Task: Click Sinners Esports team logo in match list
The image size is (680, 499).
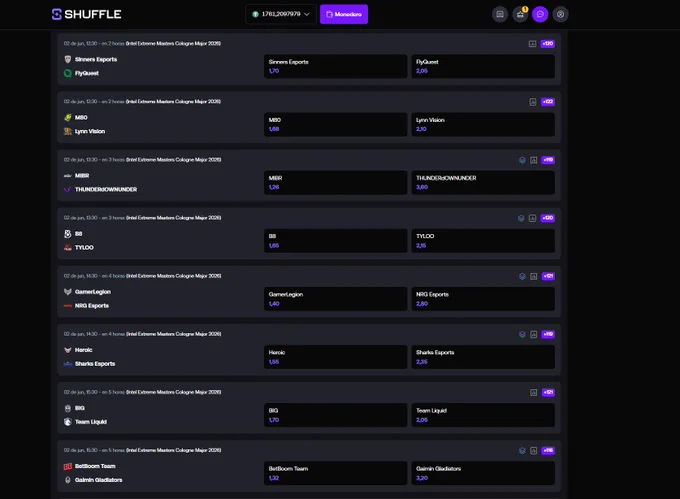Action: tap(68, 59)
